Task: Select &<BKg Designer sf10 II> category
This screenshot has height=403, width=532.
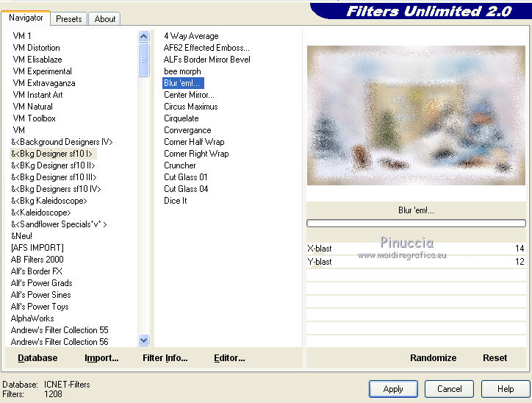Action: [53, 165]
